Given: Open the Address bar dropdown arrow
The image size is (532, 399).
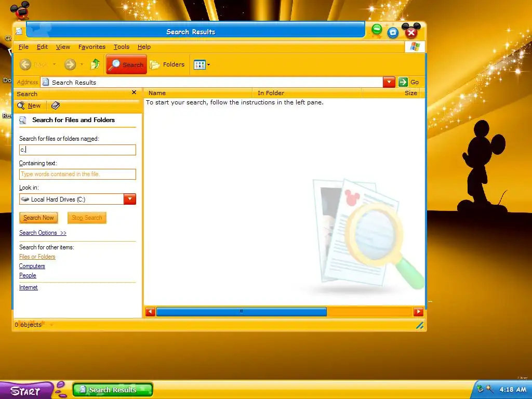Looking at the screenshot, I should [x=389, y=82].
